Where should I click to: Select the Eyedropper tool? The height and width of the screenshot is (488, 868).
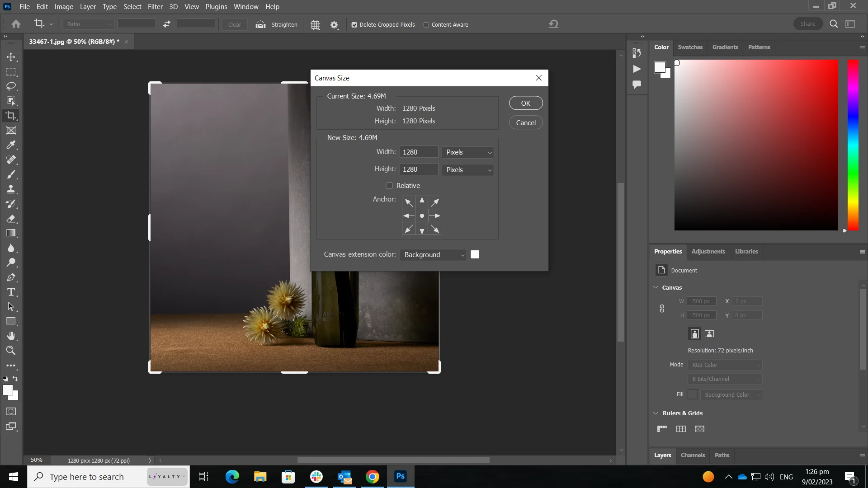(11, 145)
